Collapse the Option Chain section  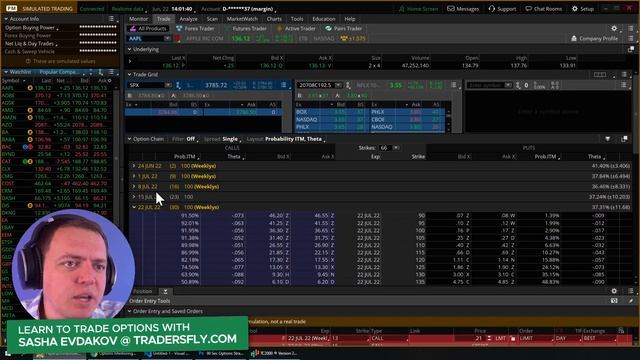(129, 139)
